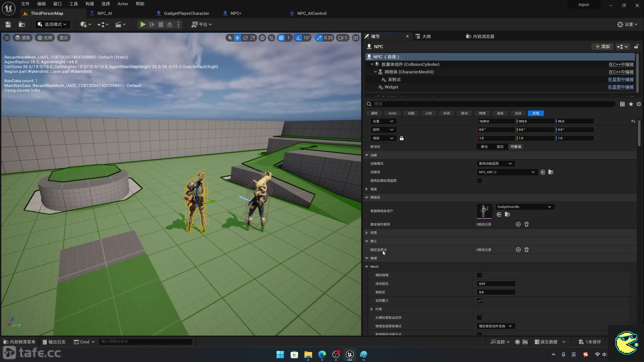This screenshot has width=644, height=362.
Task: Open the Actor menu
Action: pyautogui.click(x=123, y=4)
